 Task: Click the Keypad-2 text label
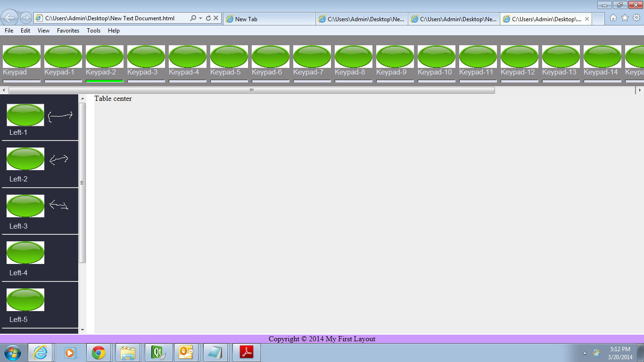101,72
